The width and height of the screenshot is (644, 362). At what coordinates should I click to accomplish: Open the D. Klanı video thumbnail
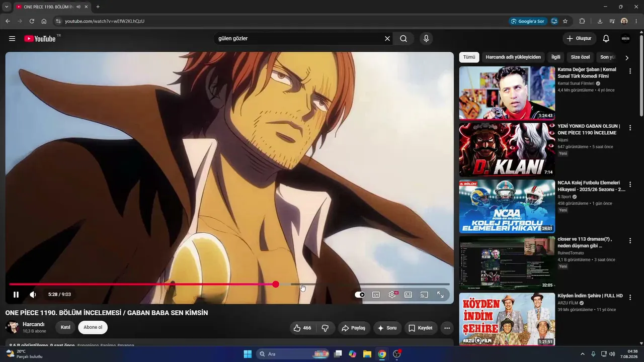507,150
